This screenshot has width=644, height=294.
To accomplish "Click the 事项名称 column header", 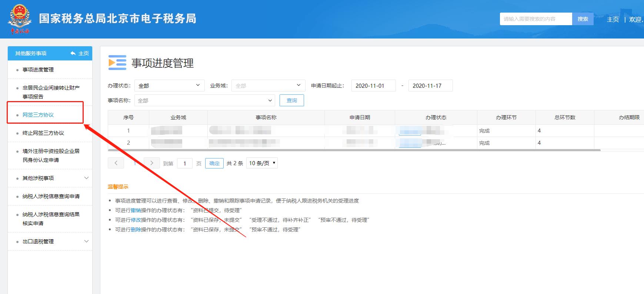I will pos(266,117).
